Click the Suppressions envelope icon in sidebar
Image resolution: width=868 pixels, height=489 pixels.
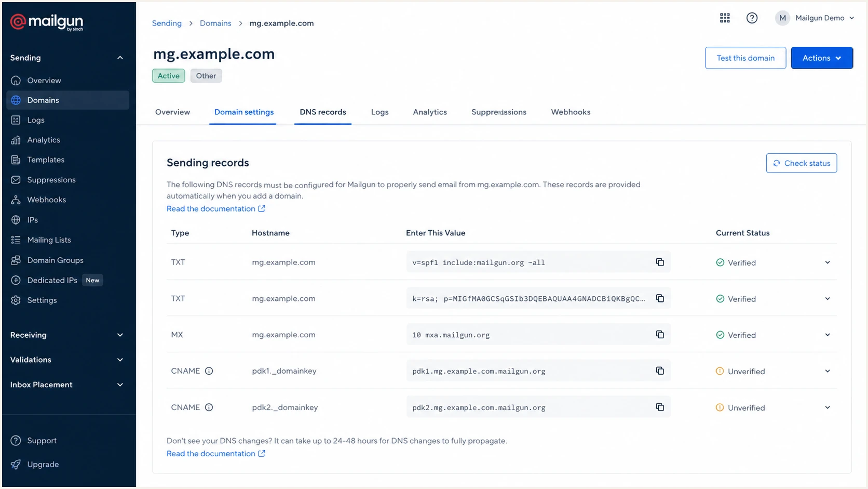coord(16,180)
